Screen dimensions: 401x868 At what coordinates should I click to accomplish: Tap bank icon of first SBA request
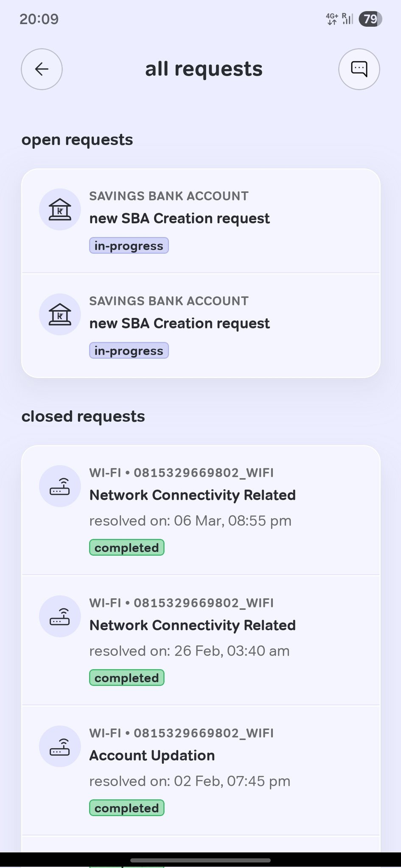tap(60, 209)
